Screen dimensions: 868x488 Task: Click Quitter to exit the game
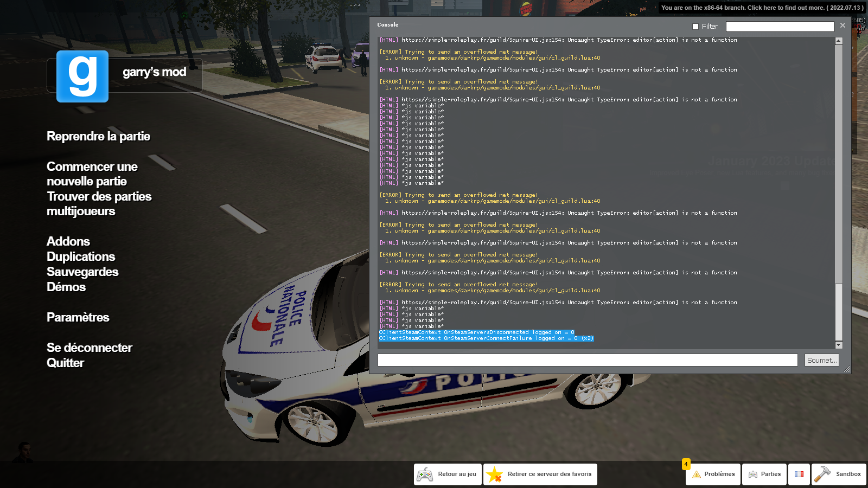tap(65, 363)
